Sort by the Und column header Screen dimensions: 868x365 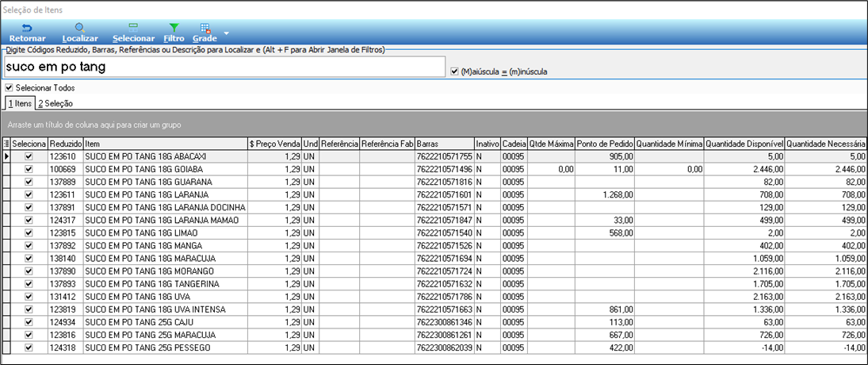310,144
